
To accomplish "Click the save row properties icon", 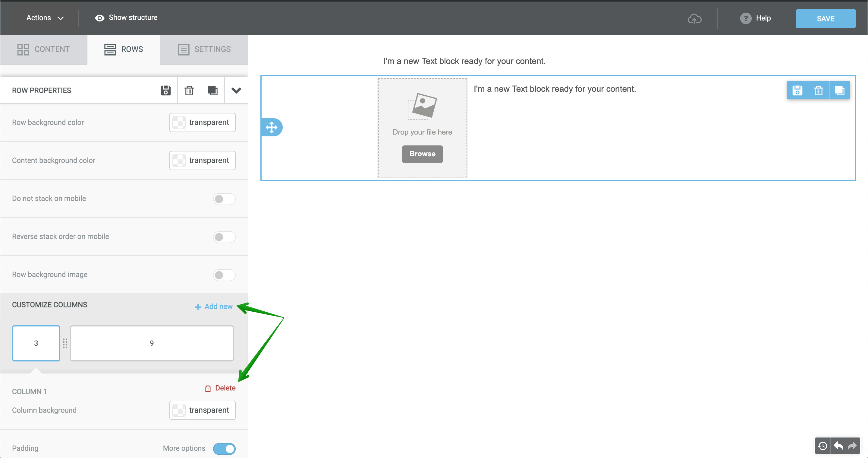I will [x=165, y=90].
